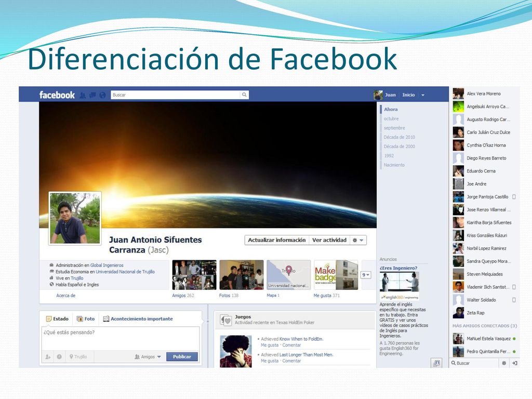Click the profile picture thumbnail
532x399 pixels.
[x=75, y=218]
